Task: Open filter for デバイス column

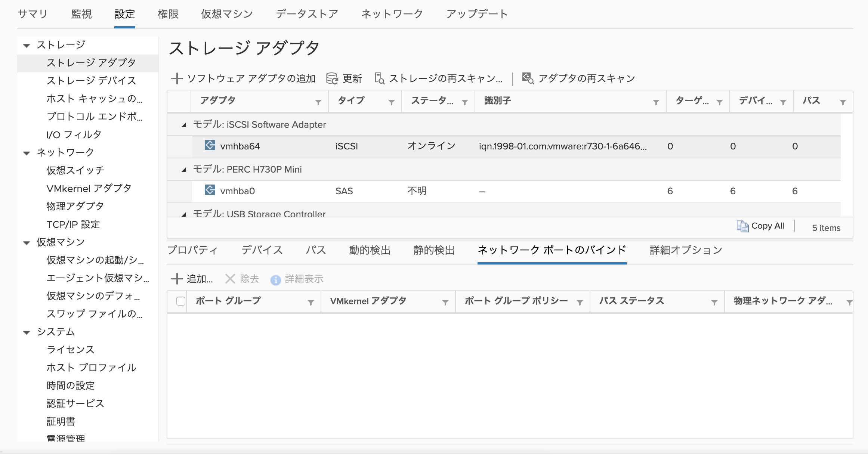Action: pos(783,102)
